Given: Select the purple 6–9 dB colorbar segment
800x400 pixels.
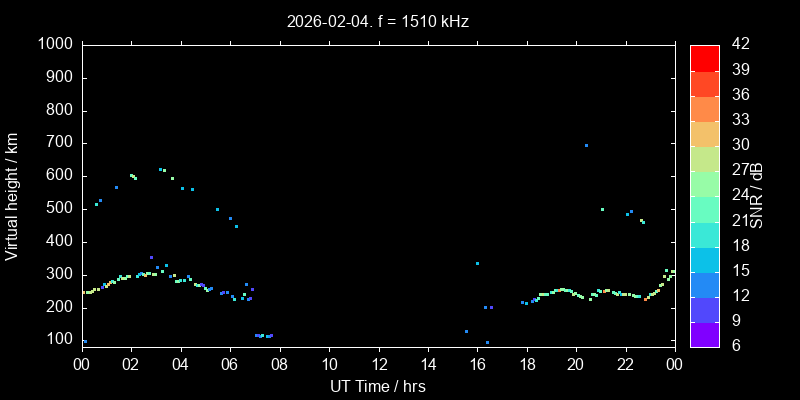Looking at the screenshot, I should tap(704, 333).
